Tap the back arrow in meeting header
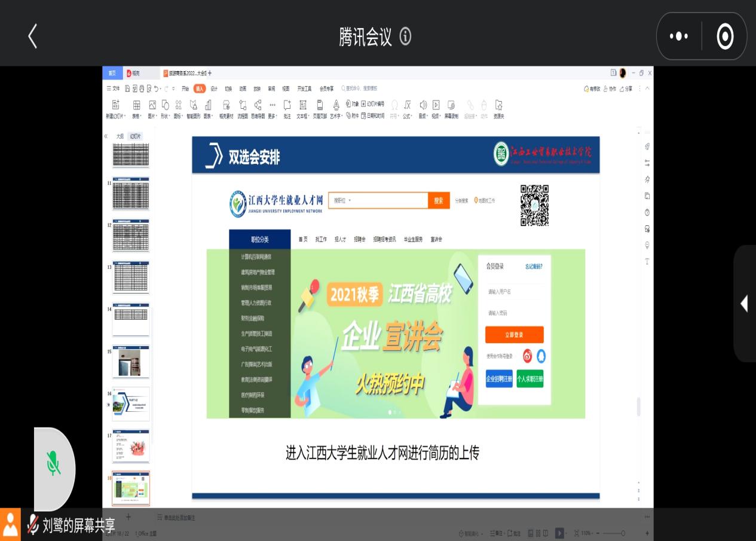This screenshot has height=541, width=756. pyautogui.click(x=33, y=36)
